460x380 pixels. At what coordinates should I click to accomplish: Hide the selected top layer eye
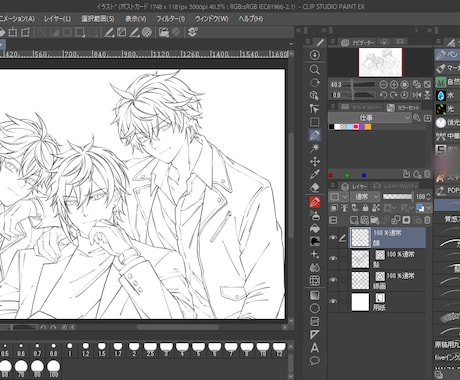tap(333, 238)
